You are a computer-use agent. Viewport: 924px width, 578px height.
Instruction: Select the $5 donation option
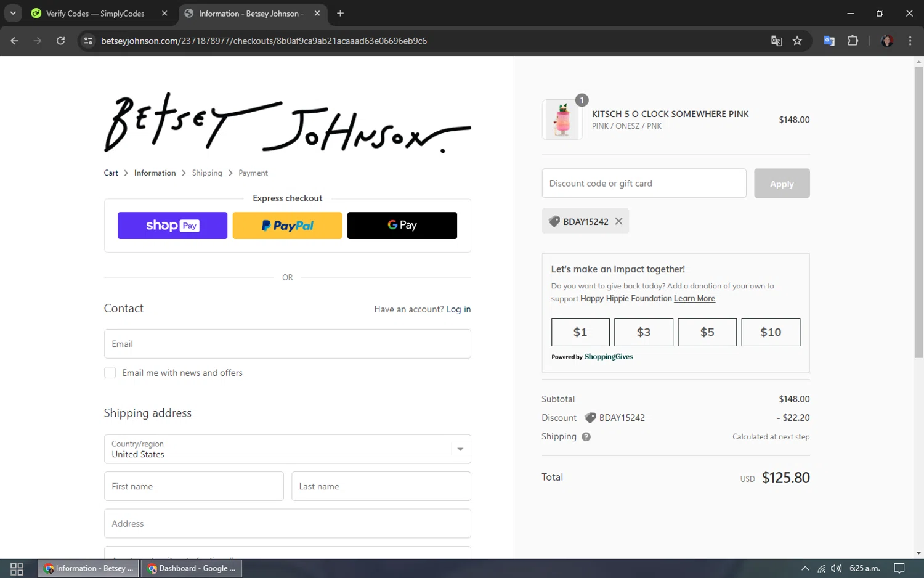[x=707, y=332]
